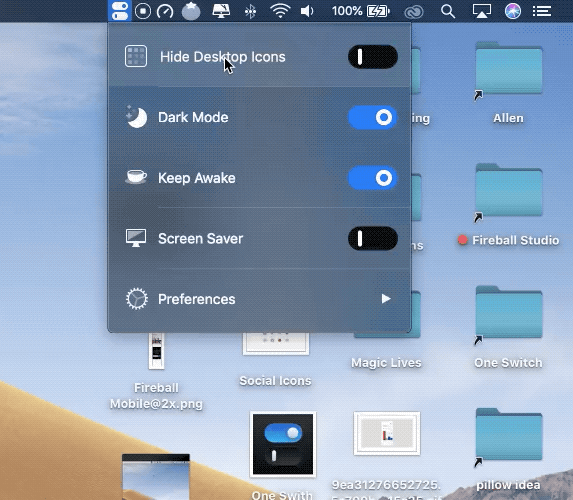573x500 pixels.
Task: Turn off the Dark Mode switch
Action: coord(372,117)
